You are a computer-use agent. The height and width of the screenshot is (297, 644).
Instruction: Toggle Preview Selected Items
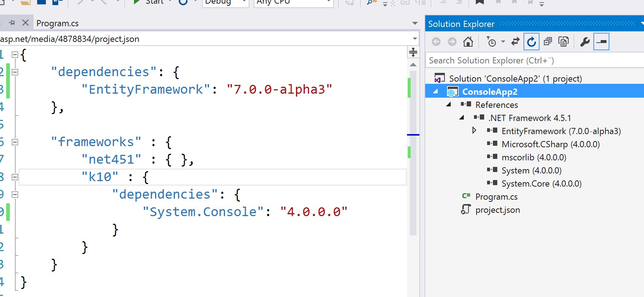pyautogui.click(x=601, y=42)
